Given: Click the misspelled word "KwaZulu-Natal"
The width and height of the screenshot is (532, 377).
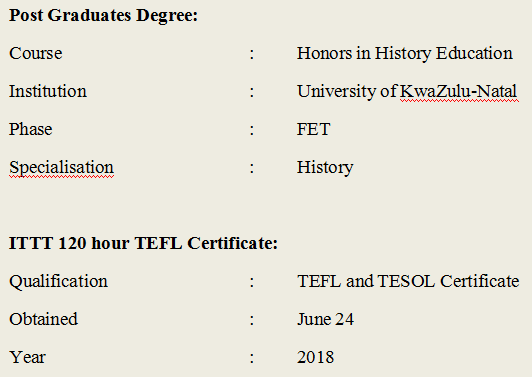Looking at the screenshot, I should click(459, 91).
